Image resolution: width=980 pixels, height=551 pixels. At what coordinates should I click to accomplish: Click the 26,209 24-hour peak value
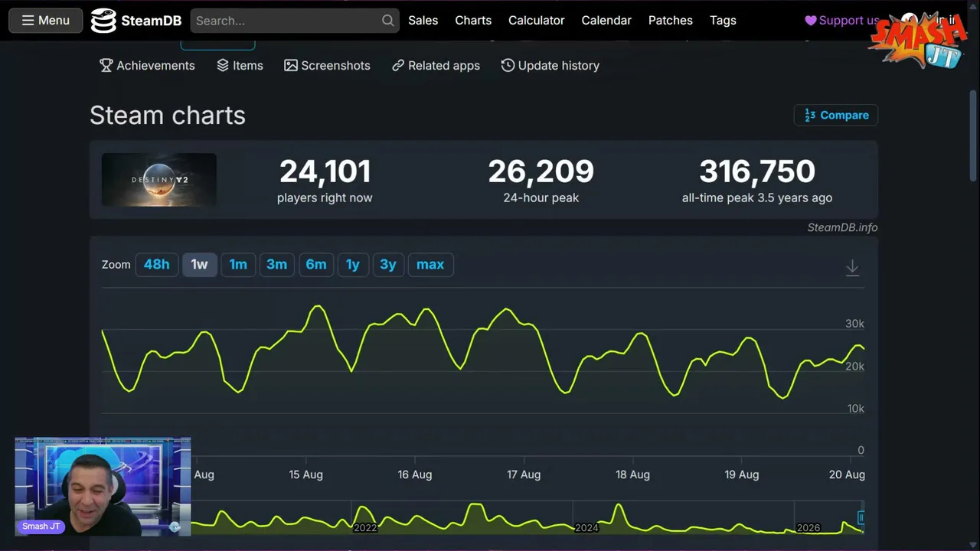click(541, 171)
